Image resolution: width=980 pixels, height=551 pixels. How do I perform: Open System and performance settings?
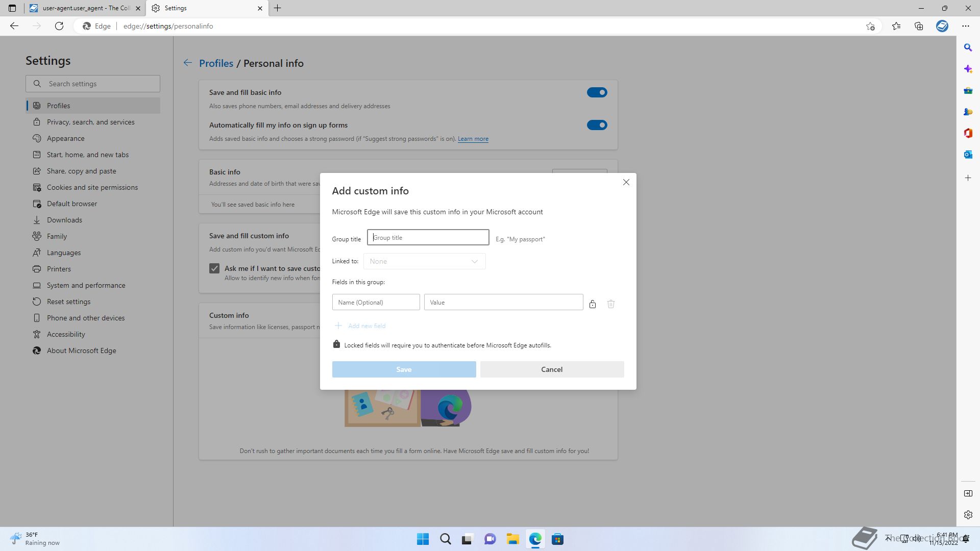click(93, 285)
